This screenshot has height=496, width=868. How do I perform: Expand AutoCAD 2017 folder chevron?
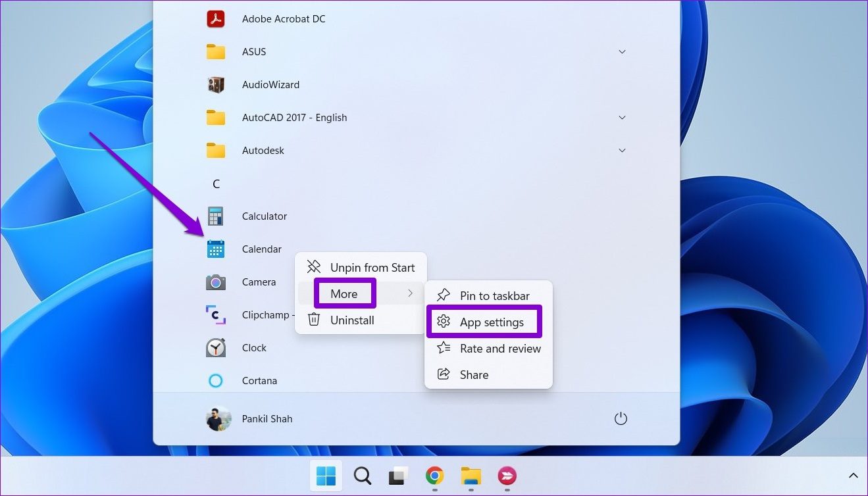(x=622, y=118)
